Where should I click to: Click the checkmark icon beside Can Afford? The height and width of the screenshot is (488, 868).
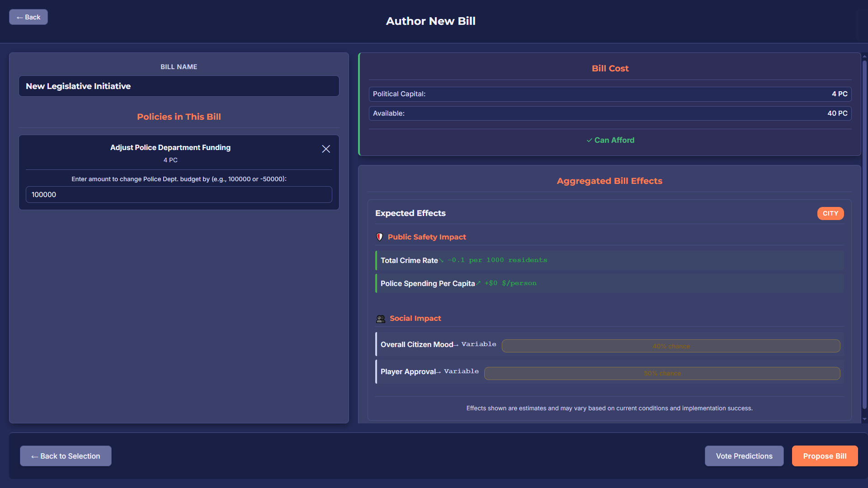point(589,140)
